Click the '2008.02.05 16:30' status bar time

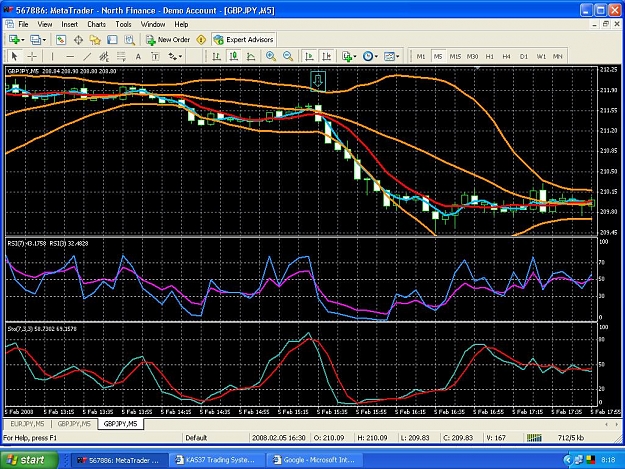point(278,438)
